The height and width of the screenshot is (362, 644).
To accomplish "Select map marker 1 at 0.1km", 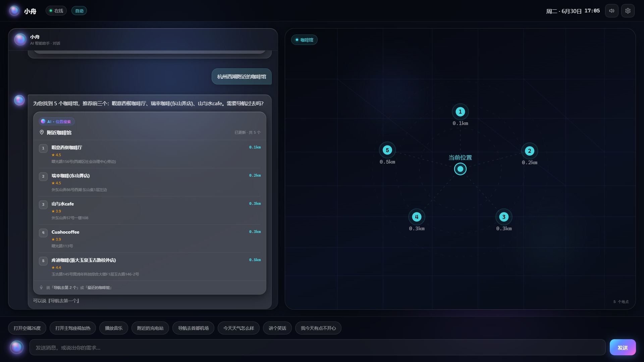I will [460, 112].
